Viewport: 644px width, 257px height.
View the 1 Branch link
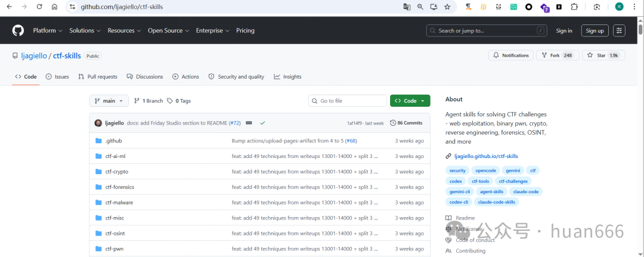pos(148,101)
